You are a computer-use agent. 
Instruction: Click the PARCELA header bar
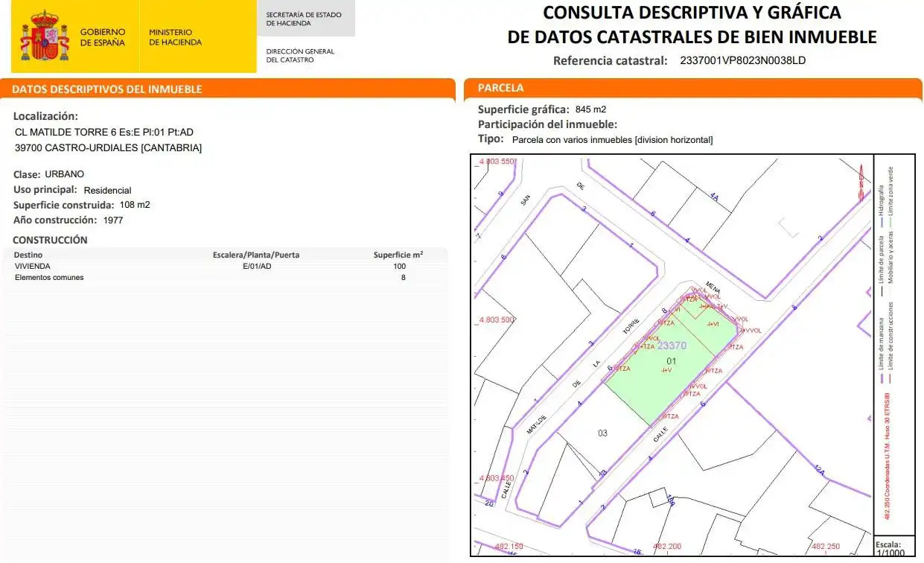coord(692,88)
